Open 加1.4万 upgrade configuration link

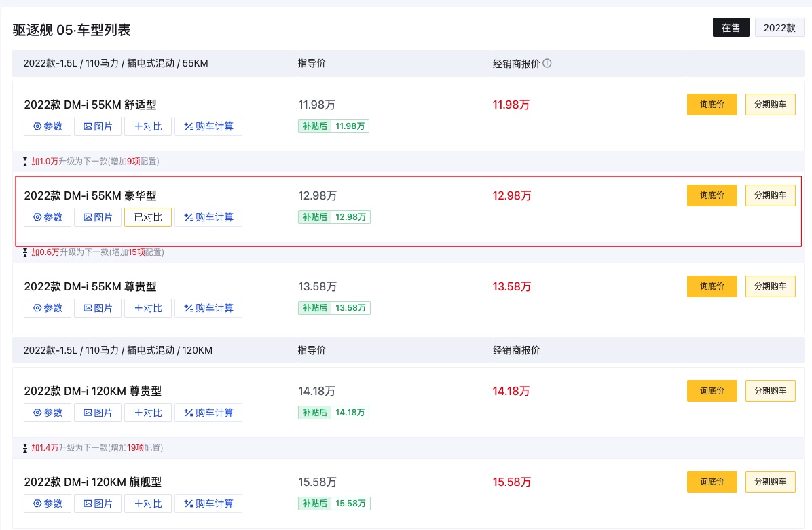97,448
